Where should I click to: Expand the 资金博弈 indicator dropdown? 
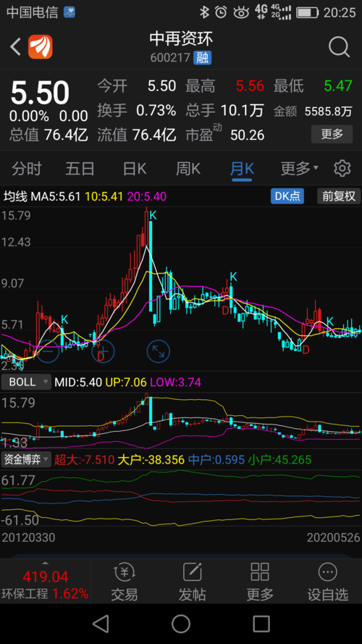[26, 459]
